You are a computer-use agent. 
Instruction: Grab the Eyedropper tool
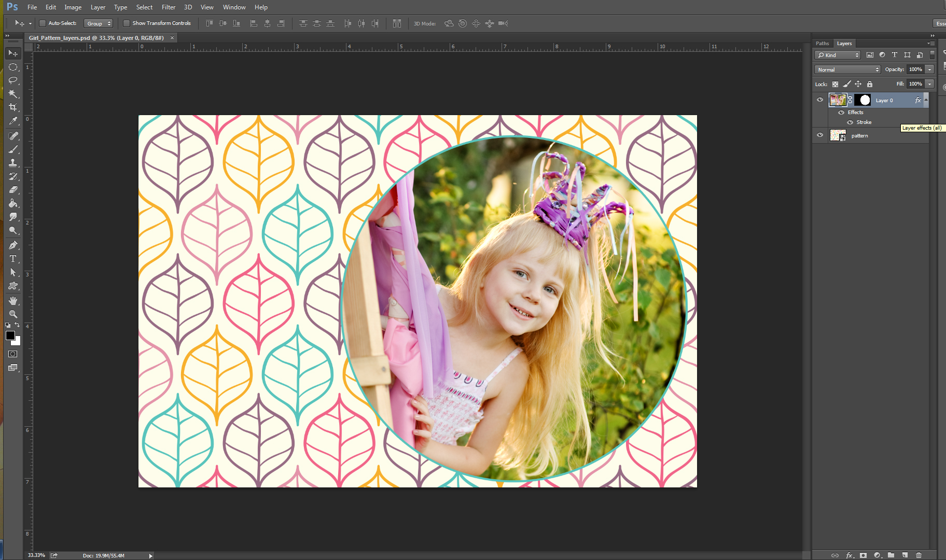12,120
